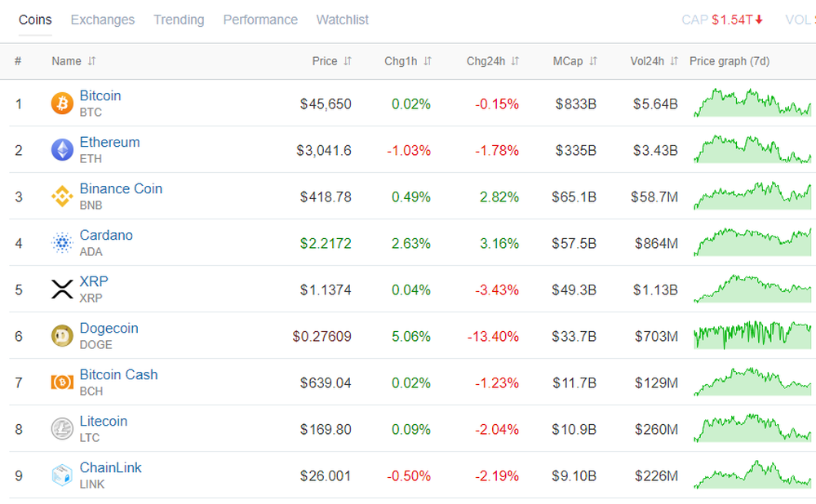
Task: Open the Performance tab
Action: click(260, 20)
